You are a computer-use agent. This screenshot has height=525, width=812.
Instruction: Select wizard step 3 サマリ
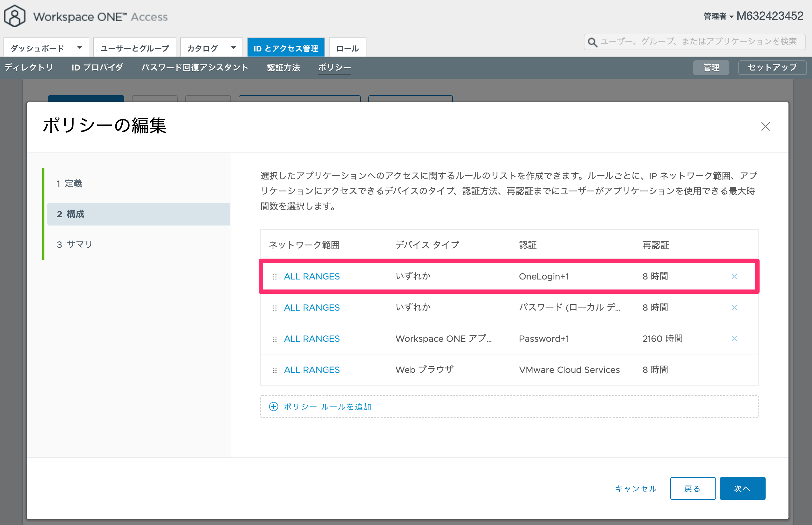139,245
